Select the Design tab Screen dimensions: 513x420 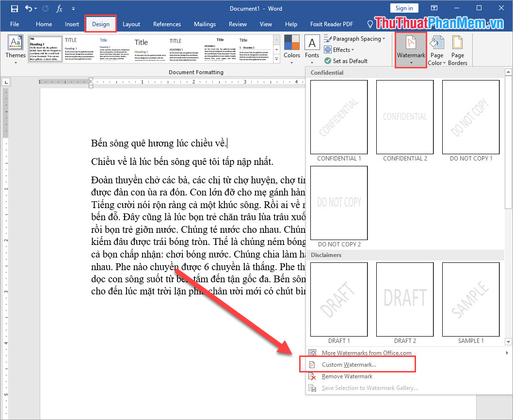click(101, 24)
